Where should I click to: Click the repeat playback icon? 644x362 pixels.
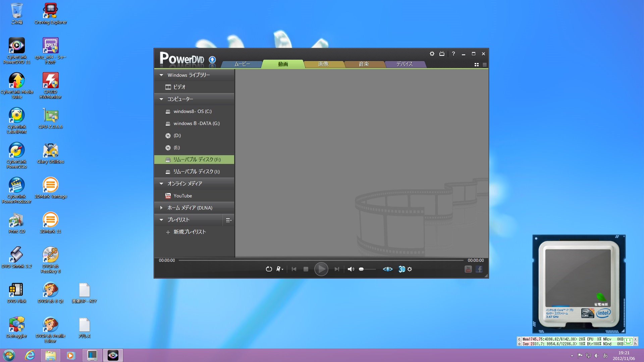tap(269, 269)
